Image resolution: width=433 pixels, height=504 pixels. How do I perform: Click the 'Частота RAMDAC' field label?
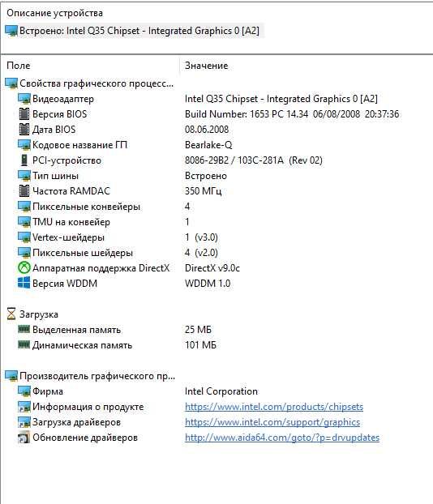pyautogui.click(x=71, y=191)
